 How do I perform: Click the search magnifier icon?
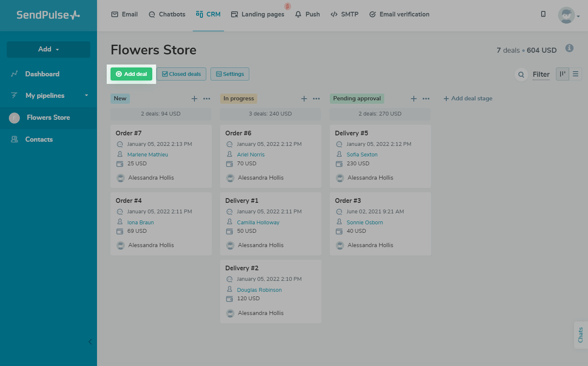(x=521, y=75)
